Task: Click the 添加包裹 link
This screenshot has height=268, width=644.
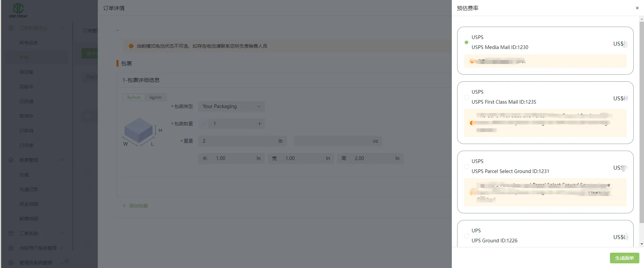Action: click(x=135, y=206)
